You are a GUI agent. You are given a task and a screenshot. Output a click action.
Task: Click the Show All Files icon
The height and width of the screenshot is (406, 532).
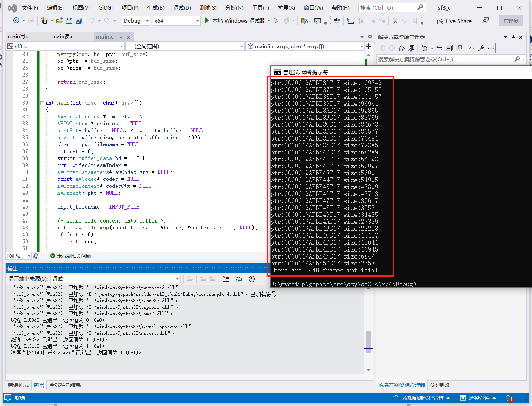point(459,48)
